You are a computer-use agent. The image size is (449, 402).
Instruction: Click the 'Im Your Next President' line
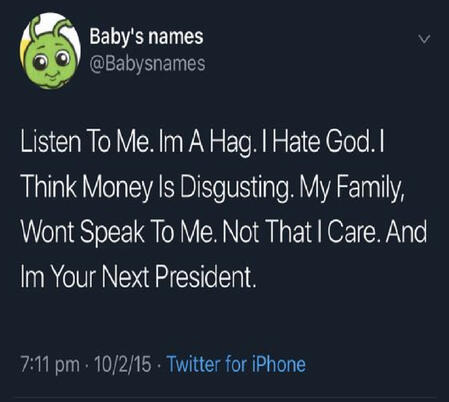tap(139, 276)
